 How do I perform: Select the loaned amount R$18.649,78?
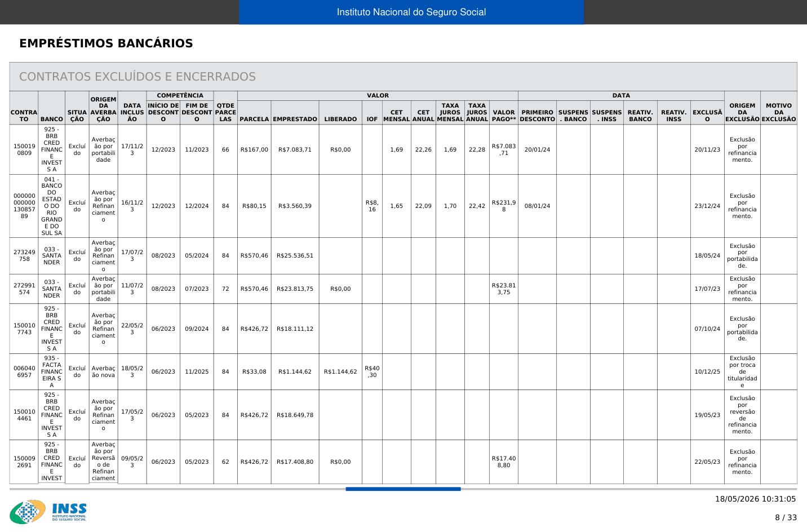(x=295, y=415)
